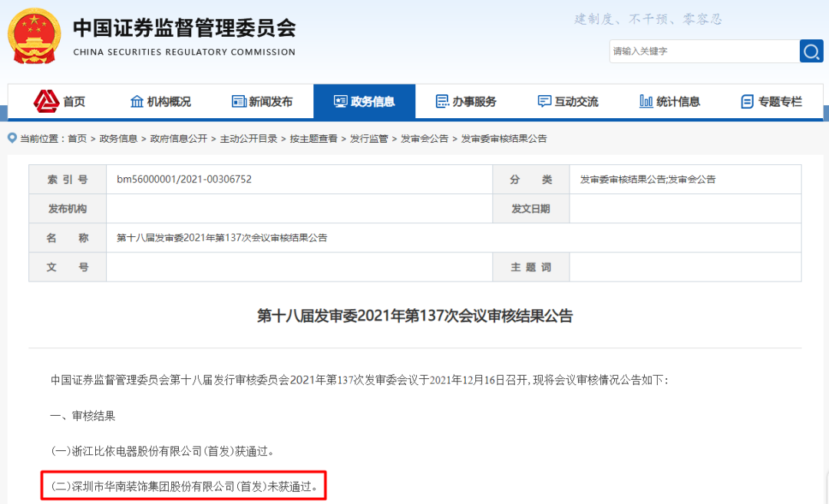
Task: Click the 一、审核结果 section heading
Action: point(83,416)
